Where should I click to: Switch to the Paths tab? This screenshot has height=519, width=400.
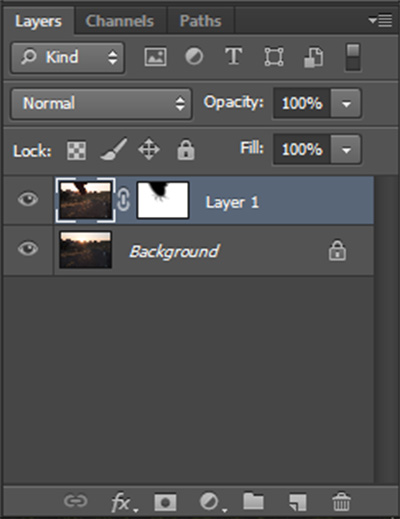pos(200,21)
